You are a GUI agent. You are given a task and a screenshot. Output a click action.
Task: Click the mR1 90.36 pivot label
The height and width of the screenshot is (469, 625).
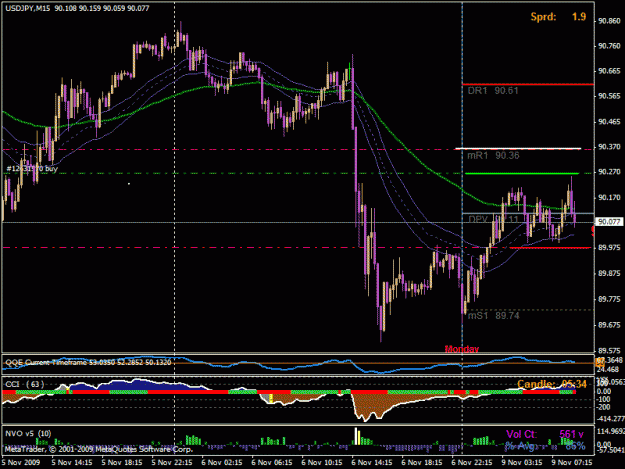pyautogui.click(x=493, y=155)
